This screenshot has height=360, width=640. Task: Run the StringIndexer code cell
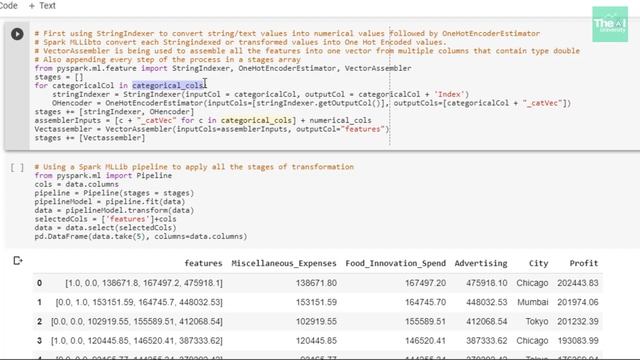(x=17, y=34)
